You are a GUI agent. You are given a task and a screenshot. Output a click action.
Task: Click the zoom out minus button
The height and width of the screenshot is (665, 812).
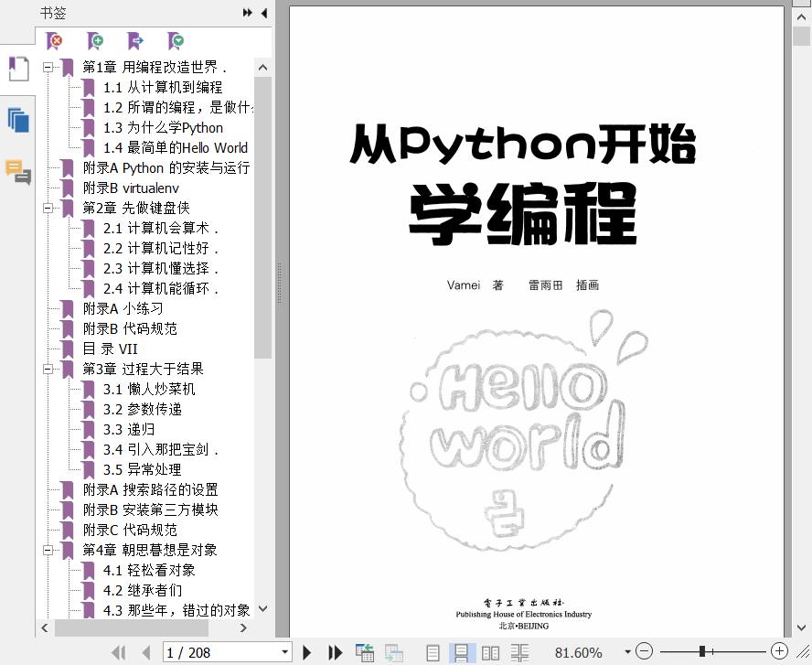point(644,651)
